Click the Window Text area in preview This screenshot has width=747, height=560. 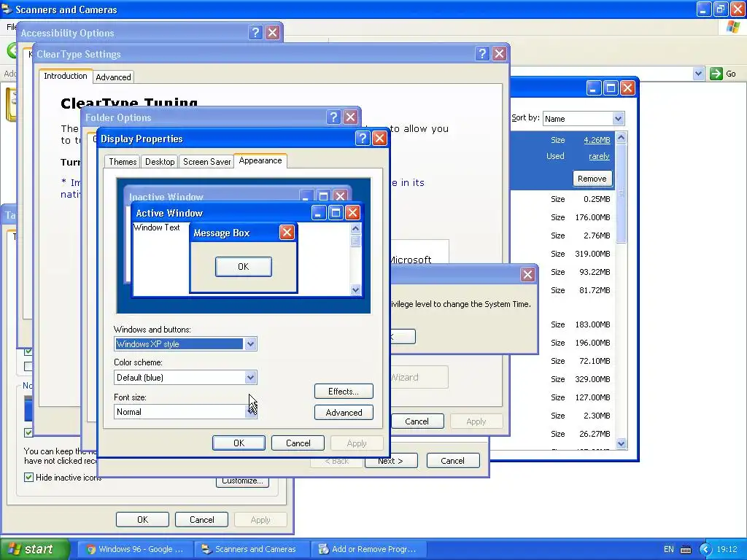click(x=156, y=227)
